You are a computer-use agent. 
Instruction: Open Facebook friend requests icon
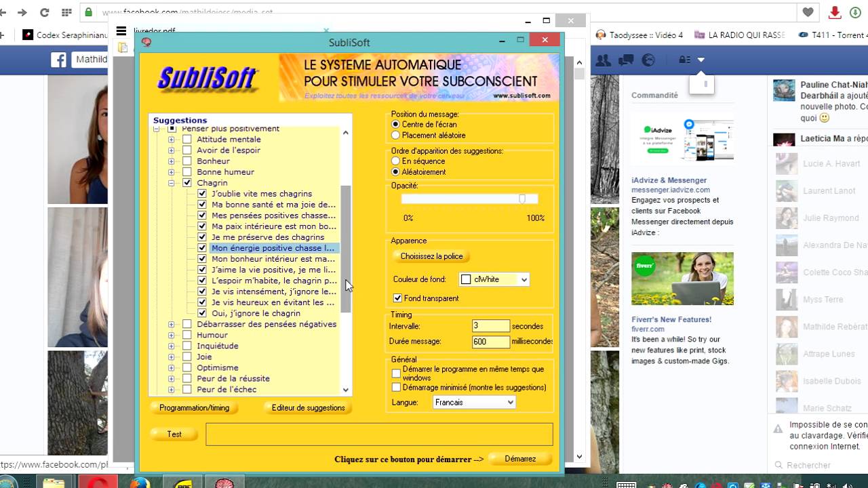[x=603, y=60]
